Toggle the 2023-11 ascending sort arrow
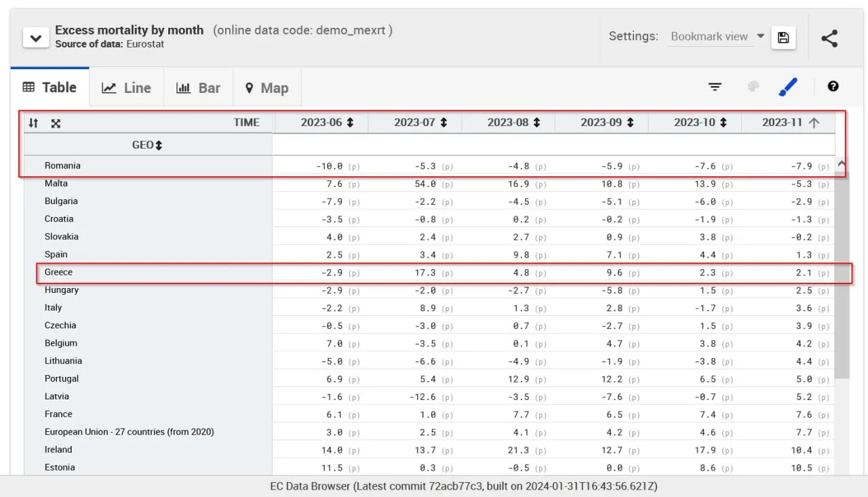 [x=814, y=123]
